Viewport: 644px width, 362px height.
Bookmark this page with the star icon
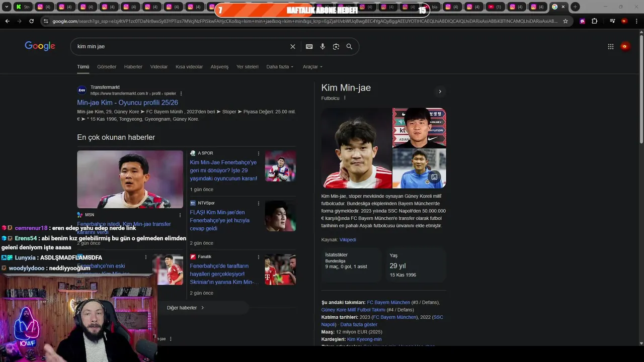[566, 21]
